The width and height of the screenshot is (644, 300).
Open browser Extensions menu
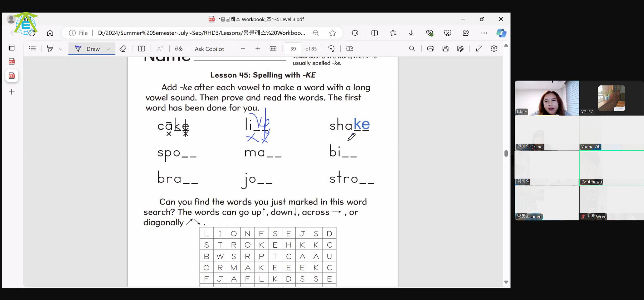(x=355, y=33)
